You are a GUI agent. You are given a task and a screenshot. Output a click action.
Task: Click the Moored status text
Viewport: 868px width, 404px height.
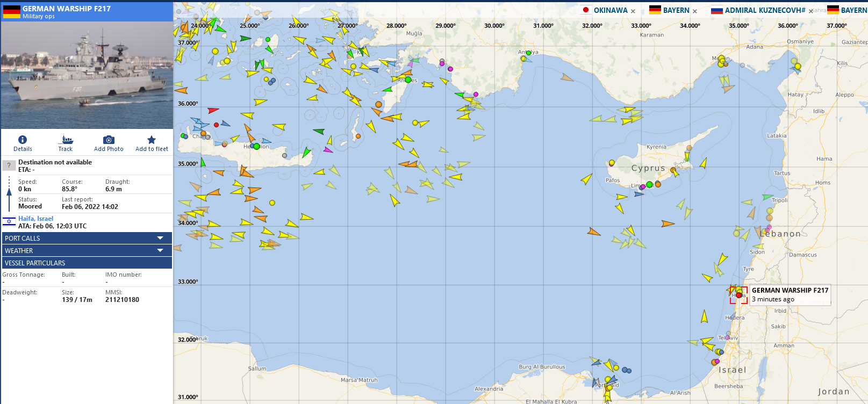point(30,206)
